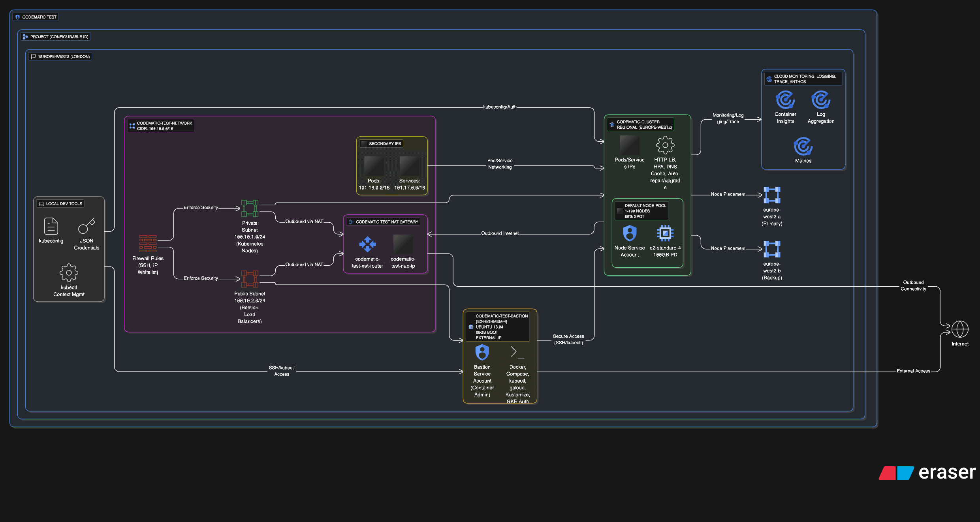The height and width of the screenshot is (522, 980).
Task: Click the kubeconfig document icon
Action: pos(51,226)
